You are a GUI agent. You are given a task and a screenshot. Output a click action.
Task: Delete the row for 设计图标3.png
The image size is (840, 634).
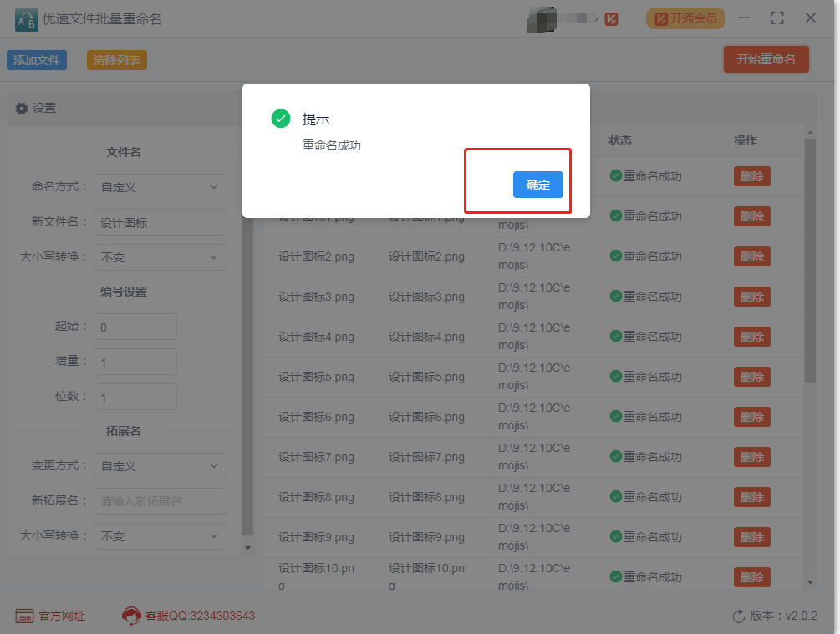click(x=752, y=297)
